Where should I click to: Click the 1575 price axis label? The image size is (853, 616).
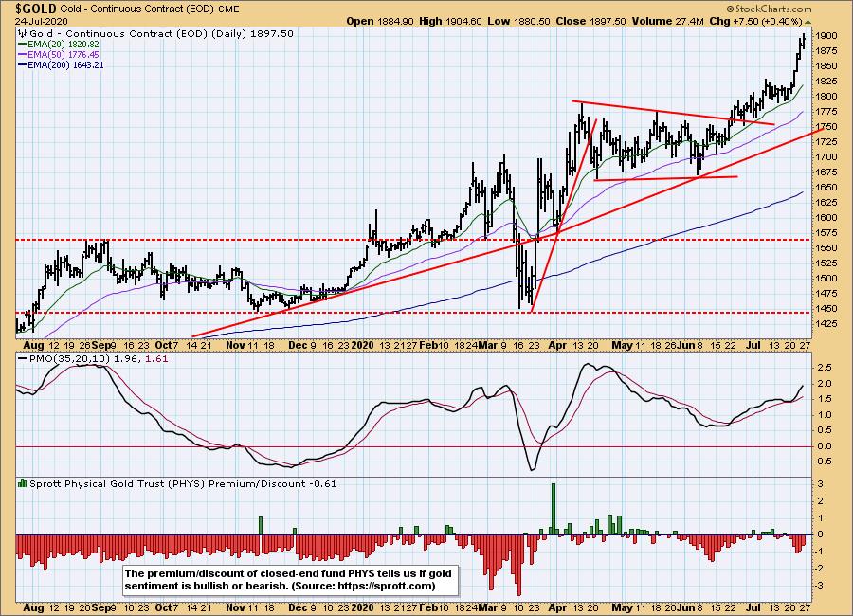tap(826, 233)
